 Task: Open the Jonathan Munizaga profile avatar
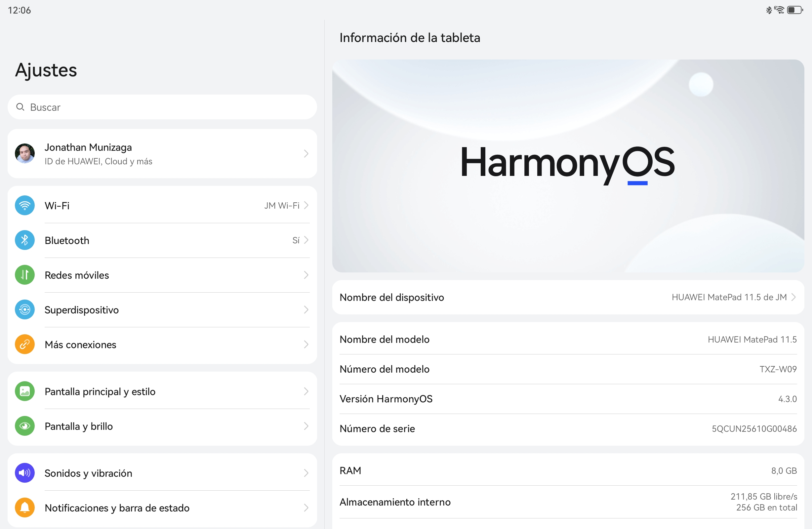pos(24,154)
